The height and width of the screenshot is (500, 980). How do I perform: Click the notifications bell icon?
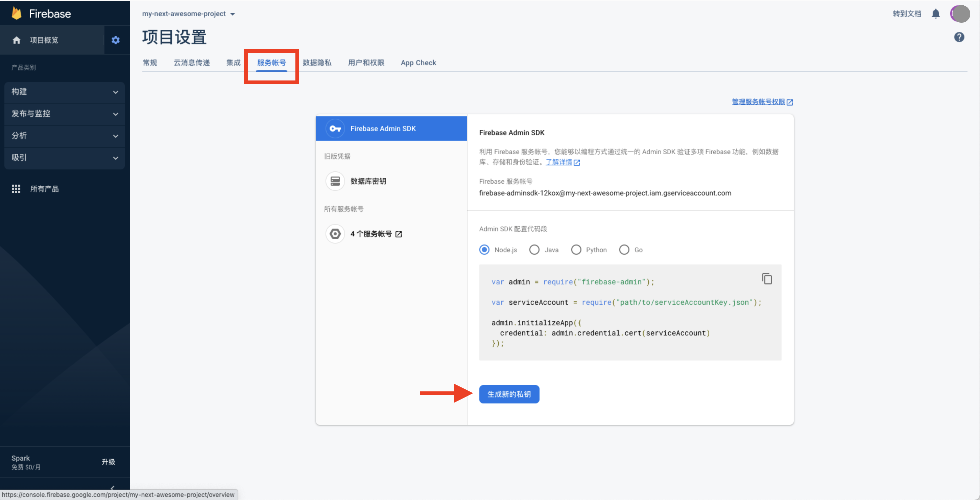click(936, 14)
